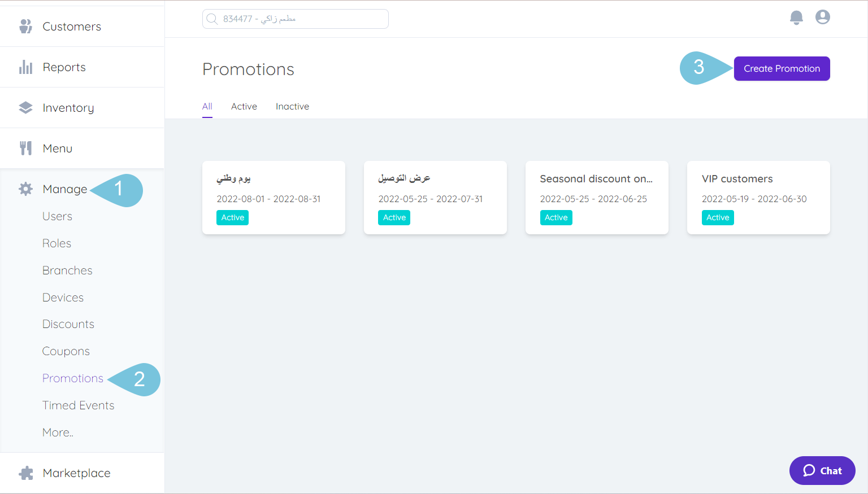Image resolution: width=868 pixels, height=494 pixels.
Task: Open Menu using the utensils icon
Action: (x=25, y=148)
